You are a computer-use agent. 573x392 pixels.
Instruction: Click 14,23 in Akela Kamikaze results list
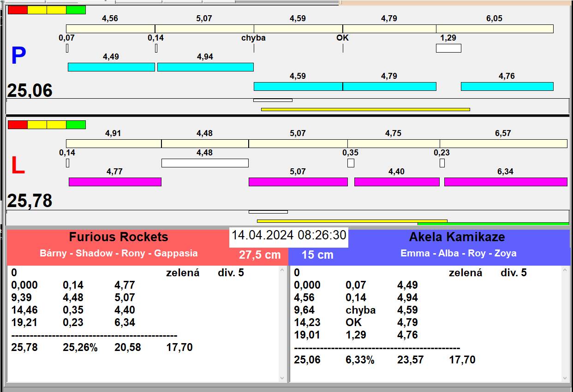click(307, 322)
